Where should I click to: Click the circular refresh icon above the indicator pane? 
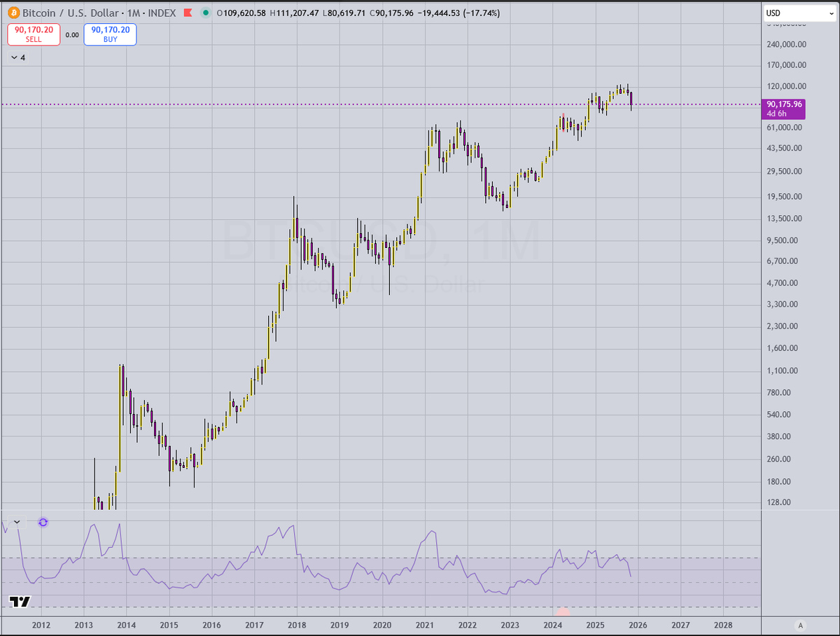[x=43, y=523]
